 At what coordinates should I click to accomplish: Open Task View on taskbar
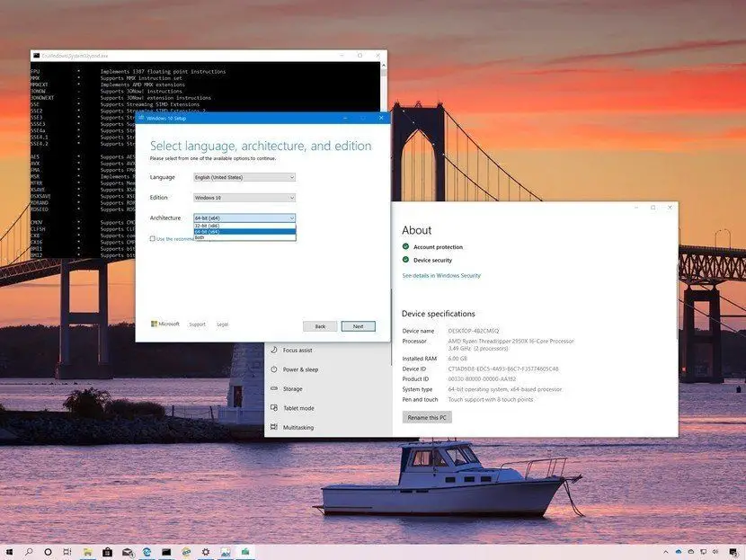pos(67,552)
